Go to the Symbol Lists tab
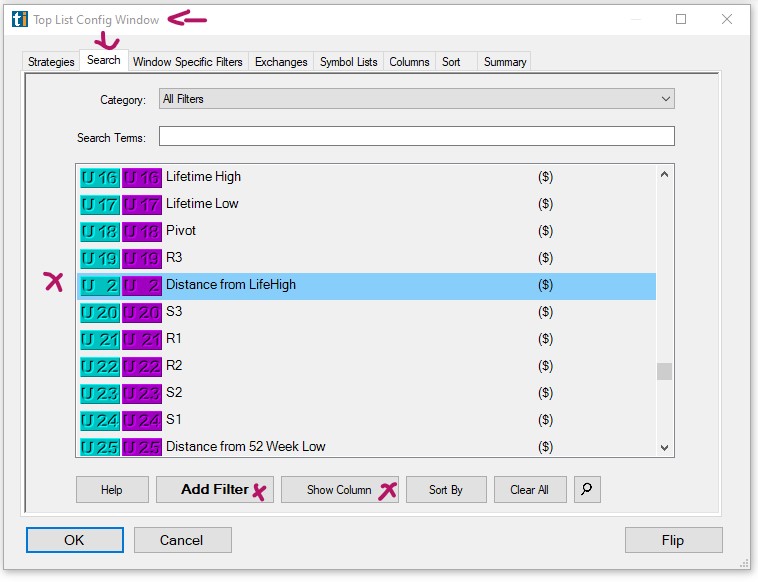The image size is (758, 582). [x=348, y=62]
